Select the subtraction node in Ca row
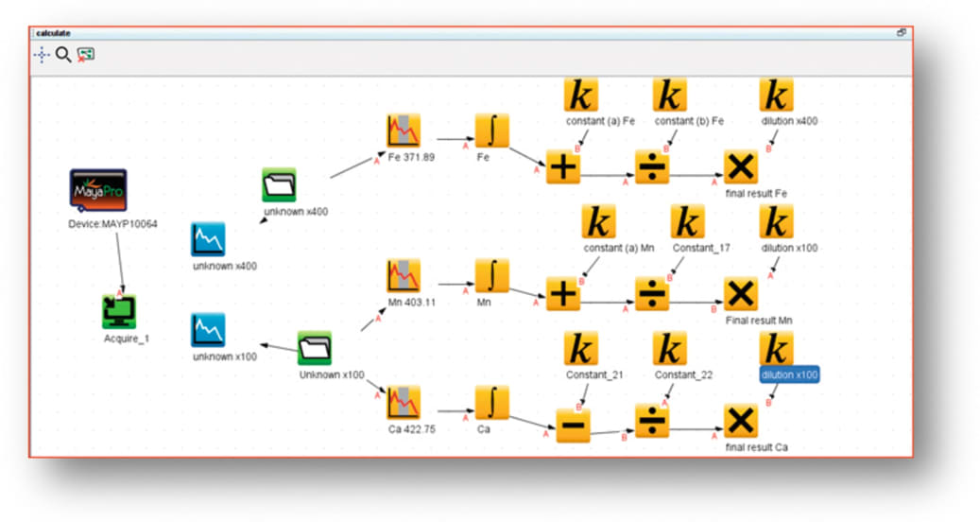The image size is (980, 522). (573, 426)
